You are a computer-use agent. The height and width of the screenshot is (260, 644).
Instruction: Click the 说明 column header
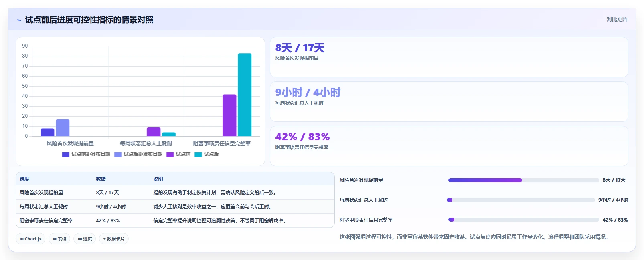158,179
